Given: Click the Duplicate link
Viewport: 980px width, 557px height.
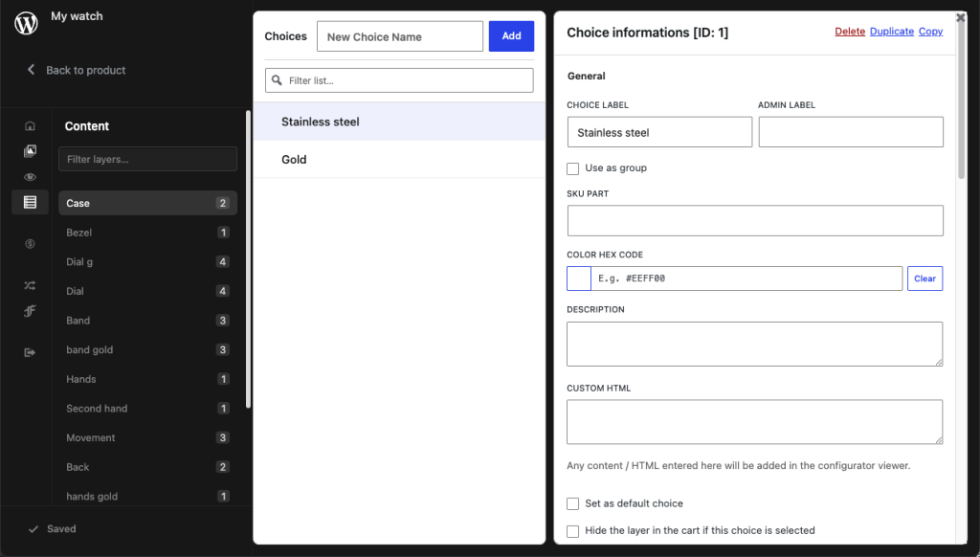Looking at the screenshot, I should click(892, 32).
